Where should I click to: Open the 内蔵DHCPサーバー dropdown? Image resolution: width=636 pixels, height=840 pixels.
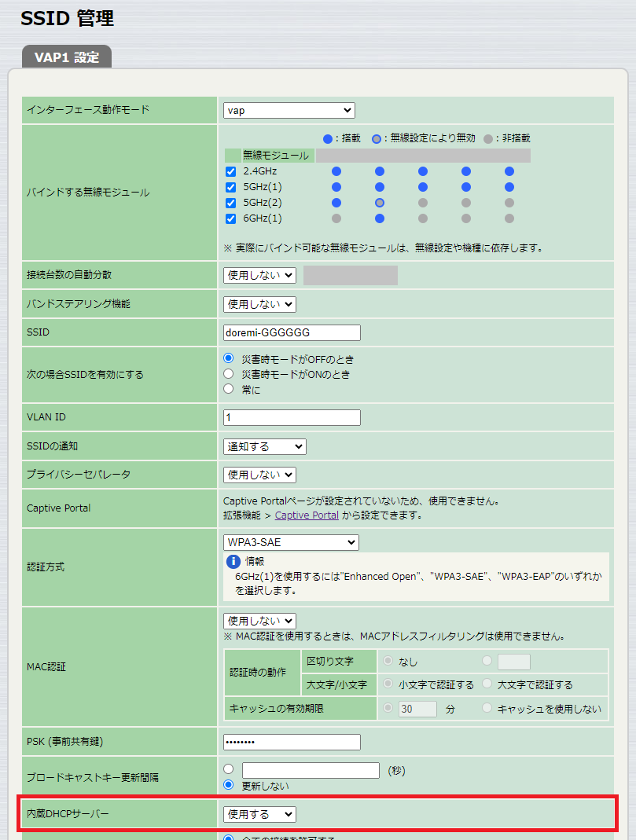coord(259,814)
